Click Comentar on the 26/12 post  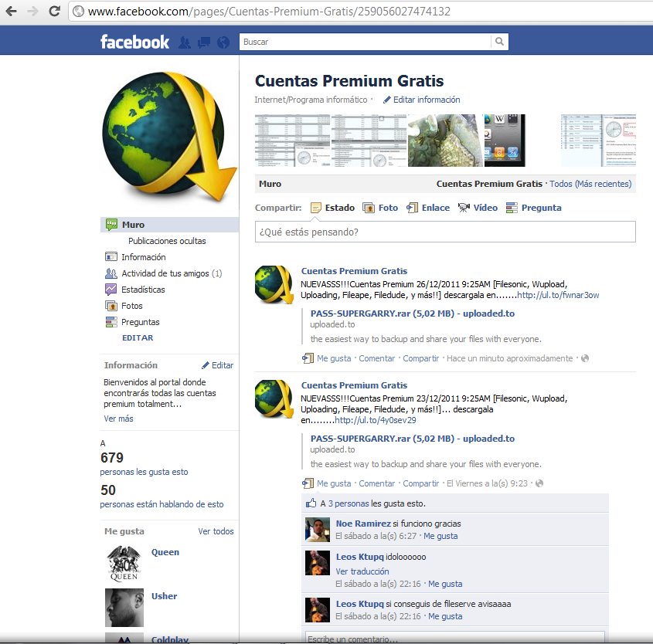(x=376, y=358)
